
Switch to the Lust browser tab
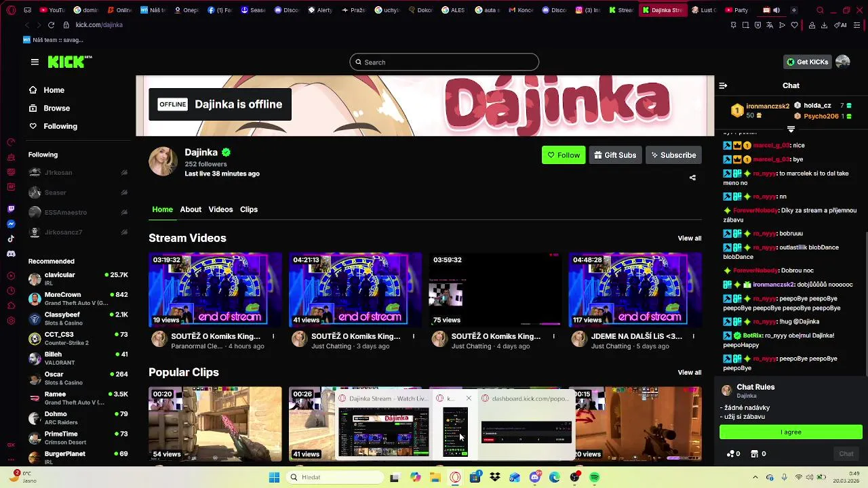point(703,10)
